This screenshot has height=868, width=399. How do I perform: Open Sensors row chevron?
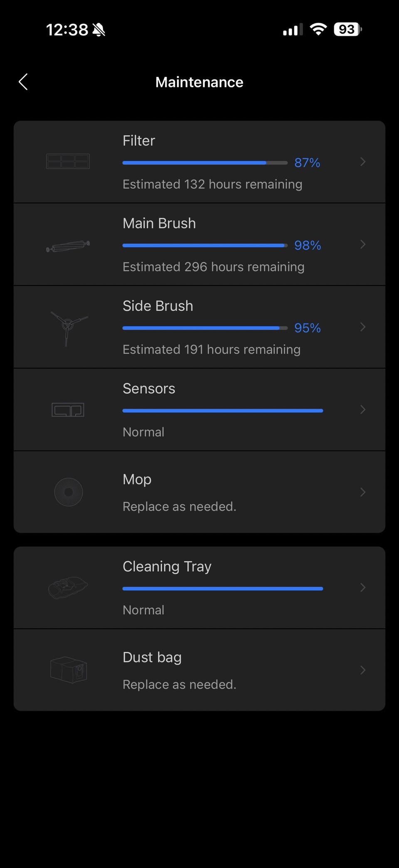363,409
